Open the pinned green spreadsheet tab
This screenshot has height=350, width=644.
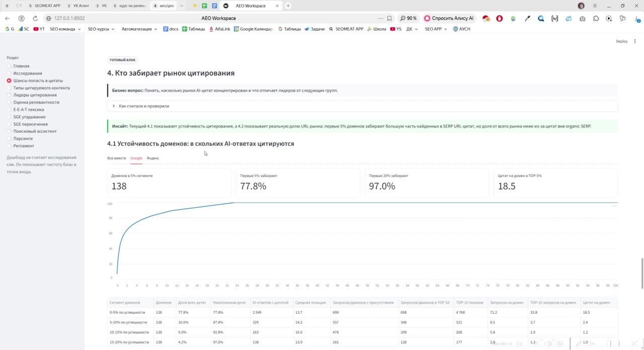click(204, 6)
